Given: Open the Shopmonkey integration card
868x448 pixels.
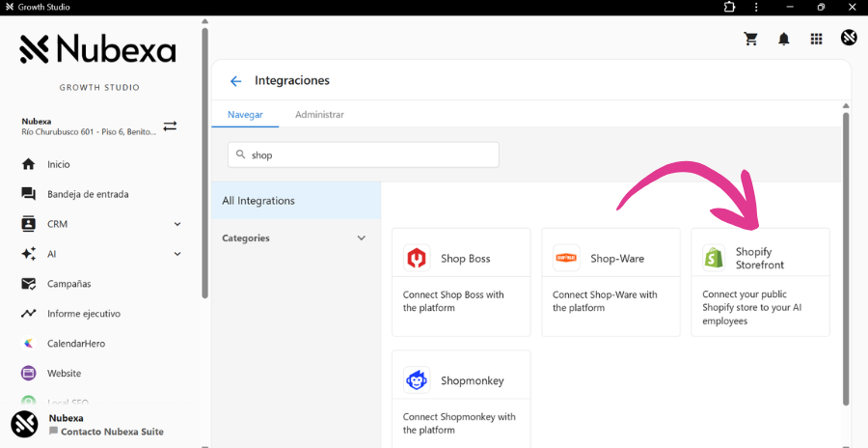Looking at the screenshot, I should pyautogui.click(x=461, y=398).
